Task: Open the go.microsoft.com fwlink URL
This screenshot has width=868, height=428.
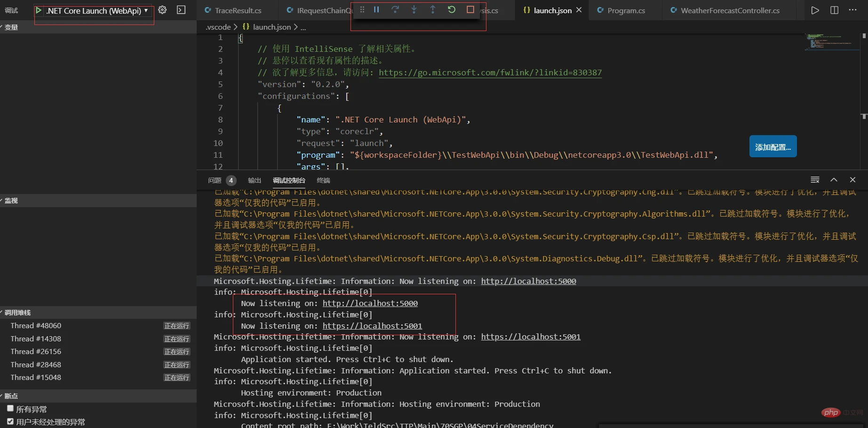Action: pos(490,73)
